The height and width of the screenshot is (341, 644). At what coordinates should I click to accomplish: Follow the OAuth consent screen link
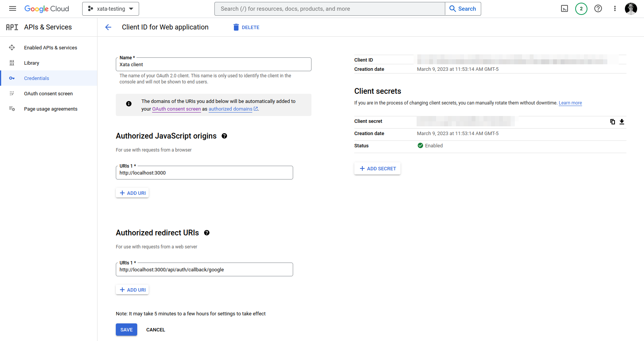coord(177,109)
